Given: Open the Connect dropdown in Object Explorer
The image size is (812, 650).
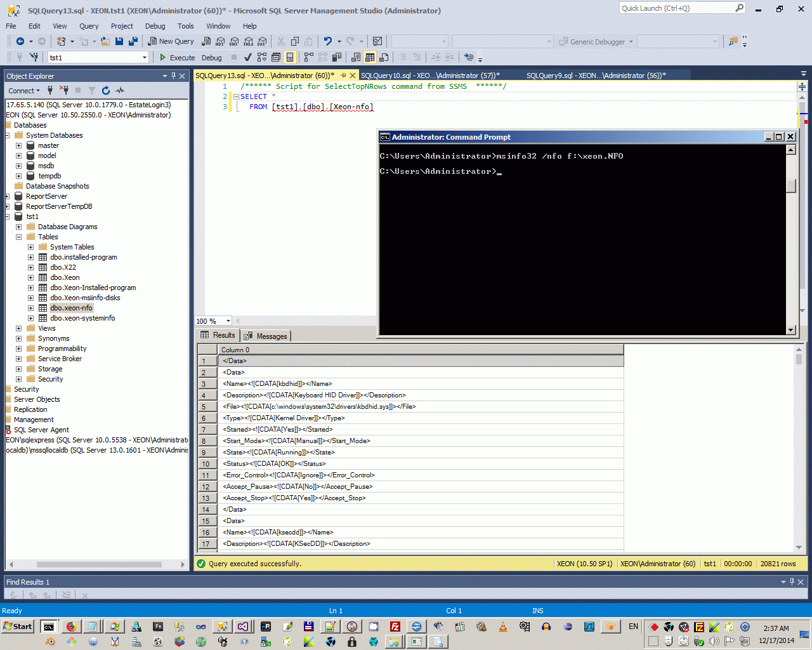Looking at the screenshot, I should pos(24,91).
